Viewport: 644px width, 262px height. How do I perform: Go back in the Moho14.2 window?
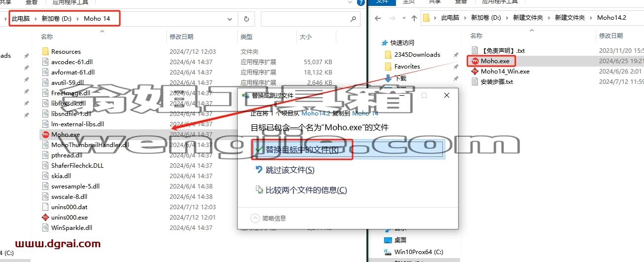click(x=378, y=18)
